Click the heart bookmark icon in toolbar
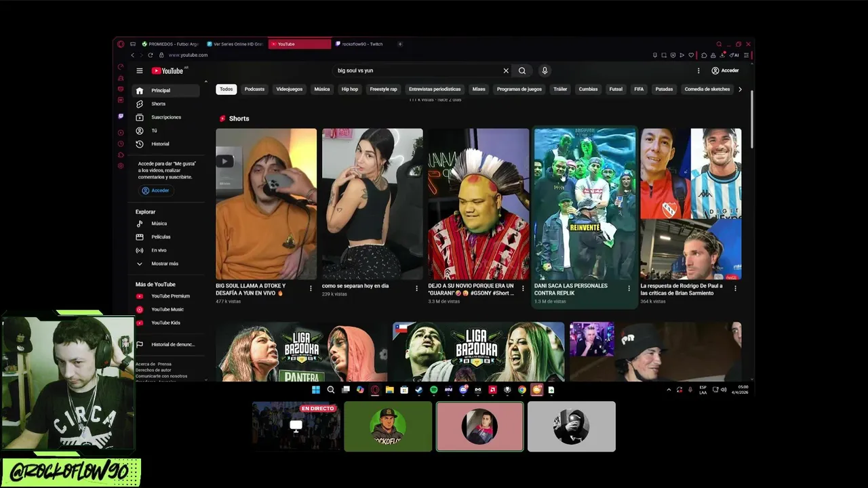The width and height of the screenshot is (868, 488). pos(691,55)
